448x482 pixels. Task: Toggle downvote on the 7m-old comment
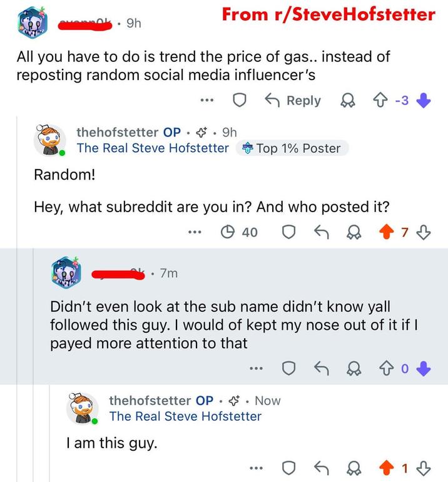coord(424,369)
